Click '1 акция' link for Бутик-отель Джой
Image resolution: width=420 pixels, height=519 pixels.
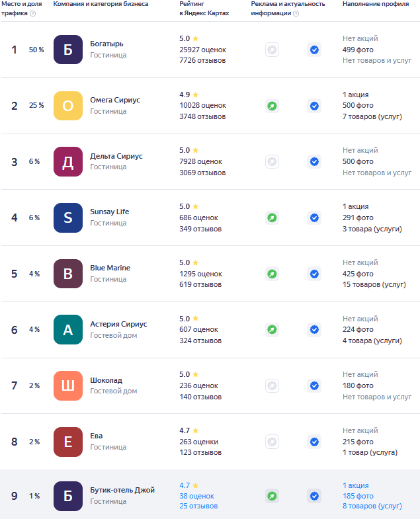[x=356, y=485]
